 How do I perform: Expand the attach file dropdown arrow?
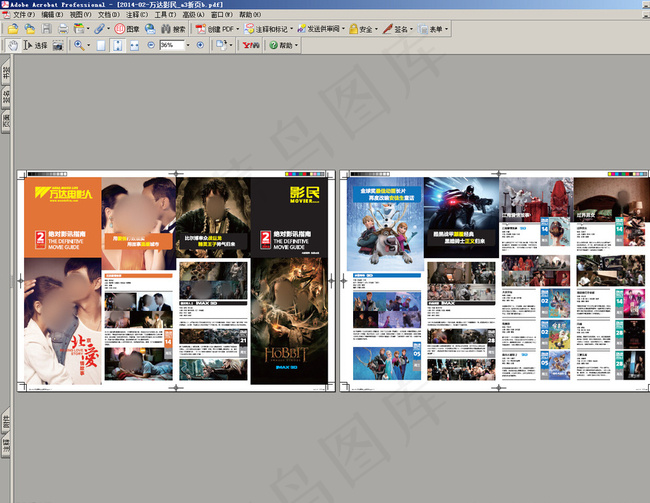click(x=109, y=29)
